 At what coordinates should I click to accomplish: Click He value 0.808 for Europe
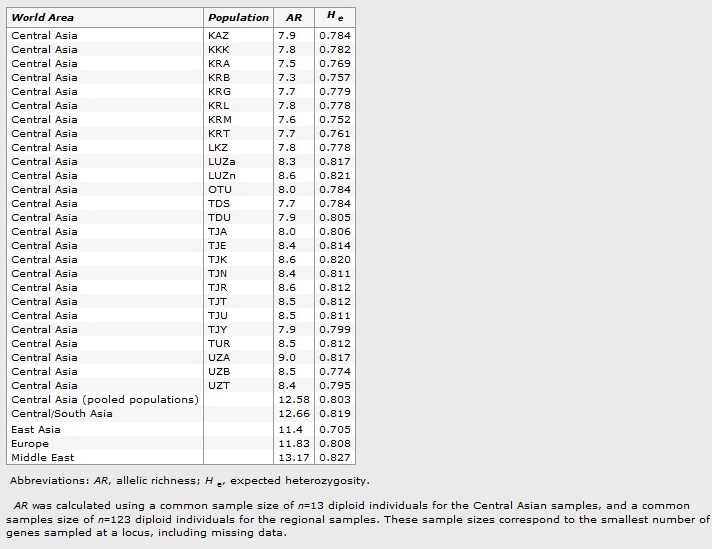tap(335, 444)
